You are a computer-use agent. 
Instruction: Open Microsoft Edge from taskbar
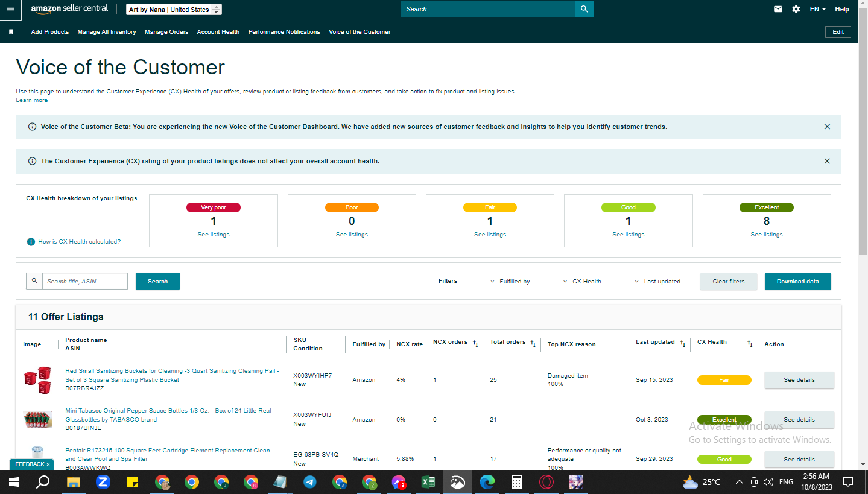[x=487, y=482]
